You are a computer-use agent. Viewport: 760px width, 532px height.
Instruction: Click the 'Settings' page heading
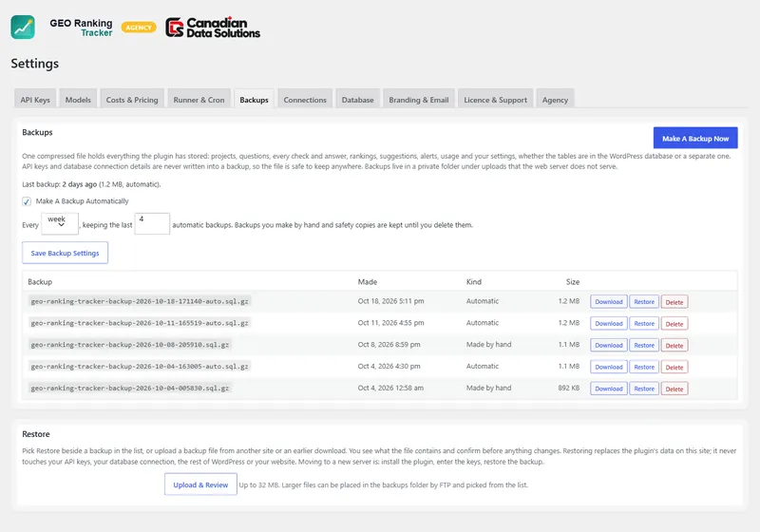tap(35, 64)
